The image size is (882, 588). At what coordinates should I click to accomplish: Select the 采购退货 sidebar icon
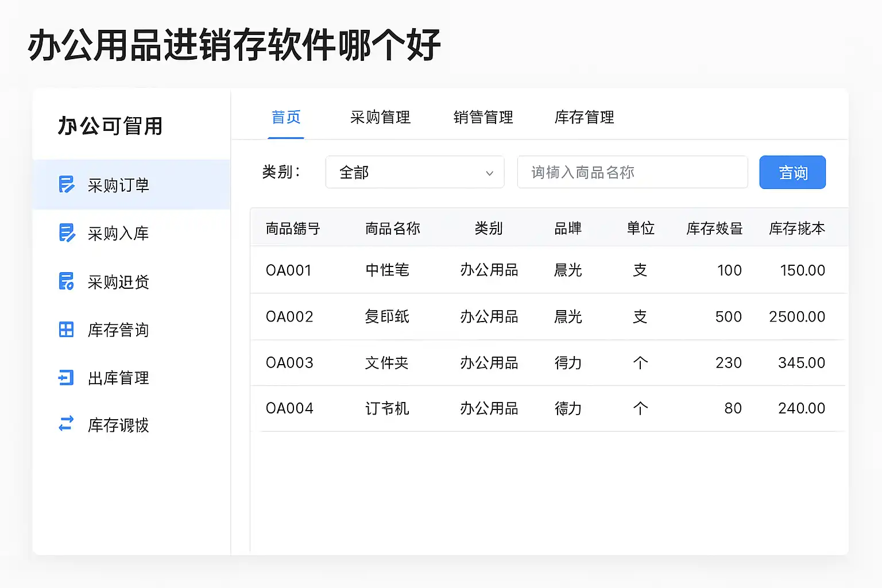[67, 281]
